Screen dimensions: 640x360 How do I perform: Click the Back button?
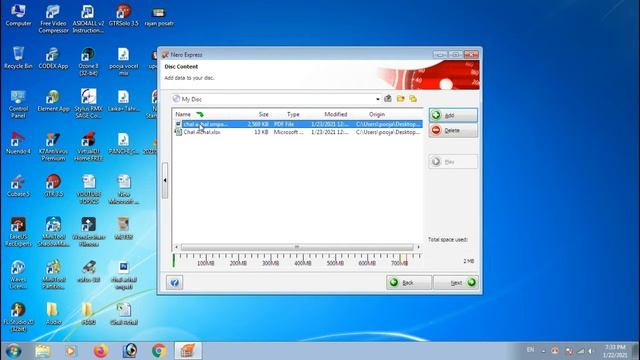coord(409,282)
